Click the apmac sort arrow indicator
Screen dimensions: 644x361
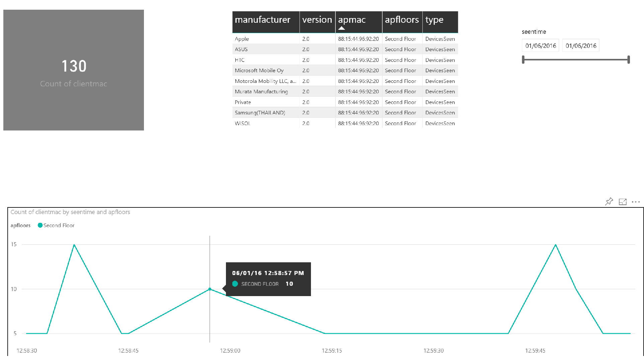point(341,28)
